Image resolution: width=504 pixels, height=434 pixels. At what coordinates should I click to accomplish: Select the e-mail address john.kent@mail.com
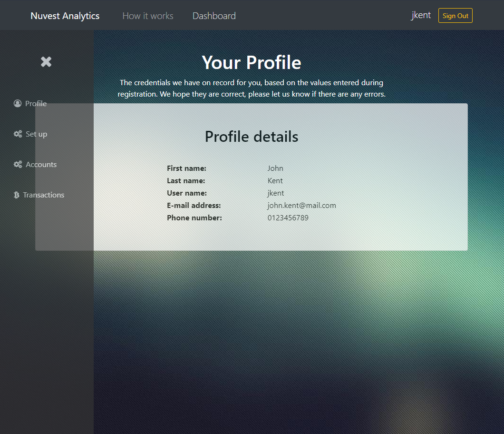pos(301,206)
